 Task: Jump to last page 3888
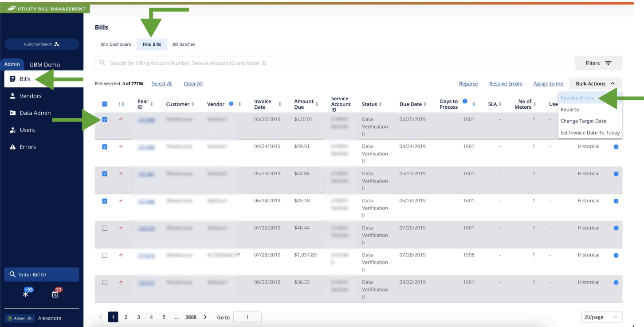coord(191,317)
